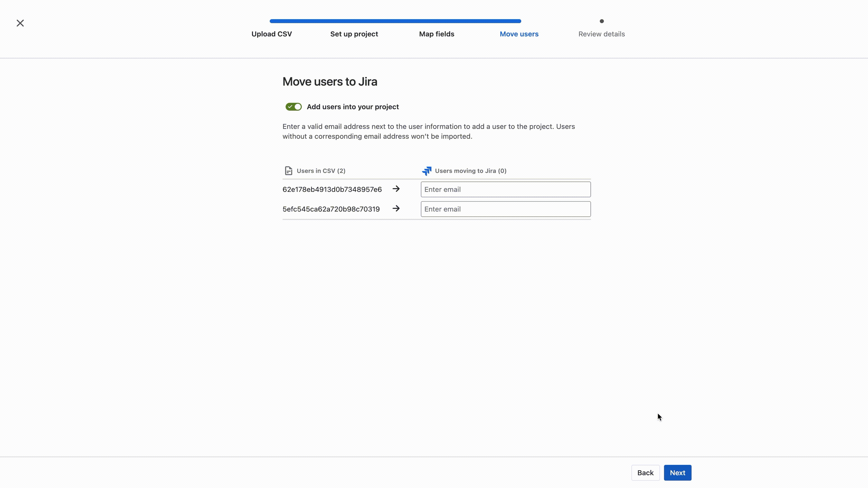Click the Add users into your project label

[352, 107]
